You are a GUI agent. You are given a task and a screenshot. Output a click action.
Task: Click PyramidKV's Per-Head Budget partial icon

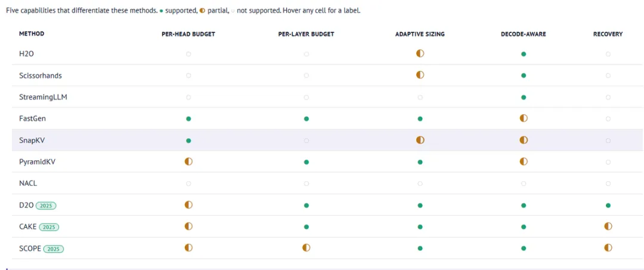pos(188,162)
